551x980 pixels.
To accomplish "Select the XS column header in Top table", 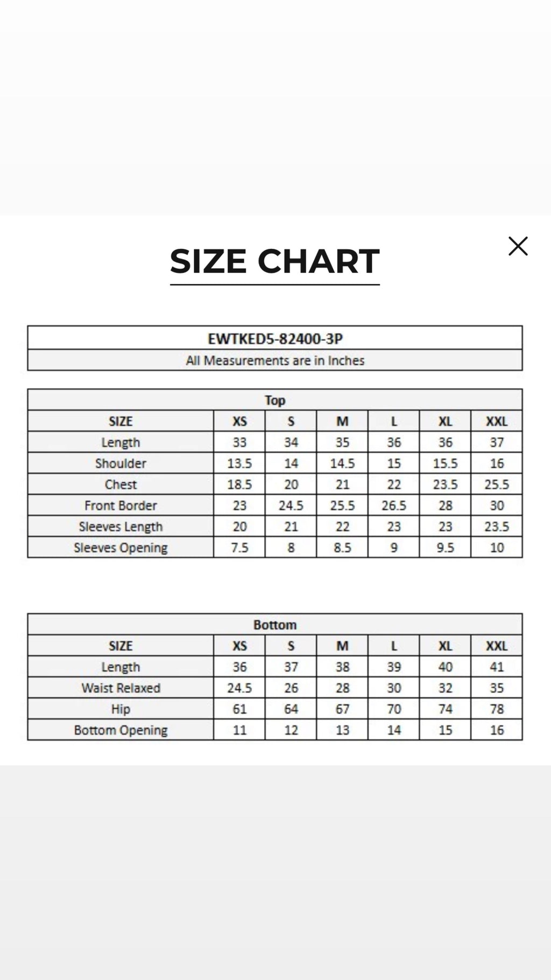I will 239,421.
